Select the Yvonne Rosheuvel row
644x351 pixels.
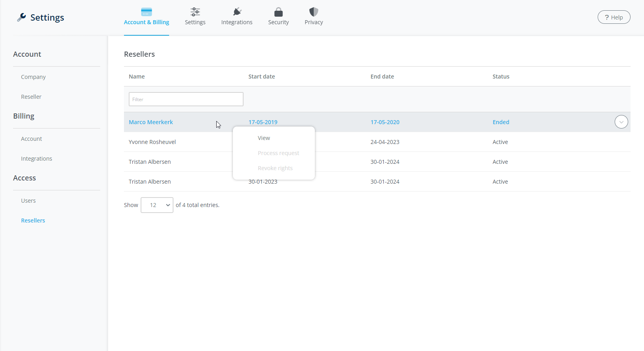152,142
